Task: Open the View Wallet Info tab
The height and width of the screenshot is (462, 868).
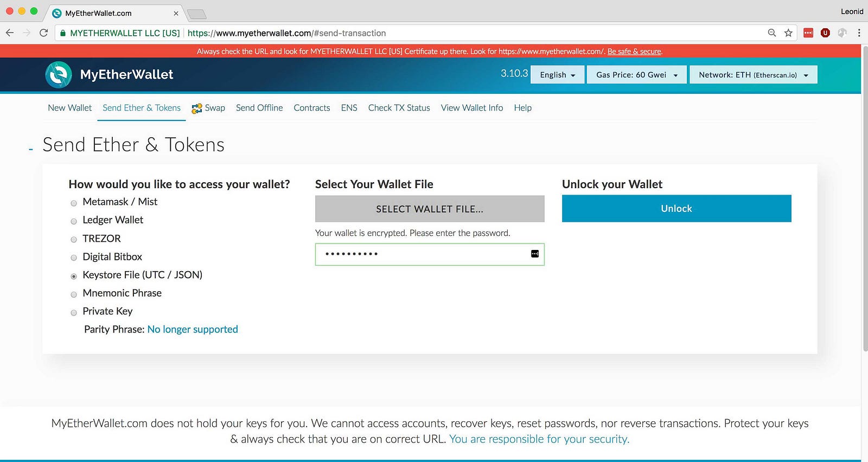Action: click(x=472, y=108)
